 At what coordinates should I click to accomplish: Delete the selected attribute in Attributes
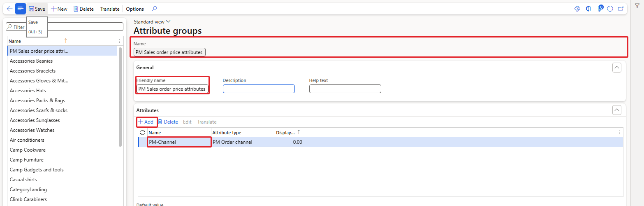click(168, 122)
